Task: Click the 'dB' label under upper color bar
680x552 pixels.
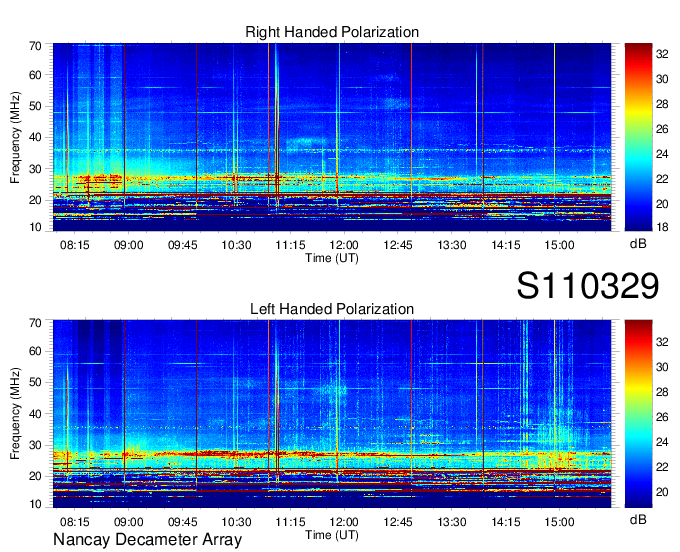Action: click(638, 244)
